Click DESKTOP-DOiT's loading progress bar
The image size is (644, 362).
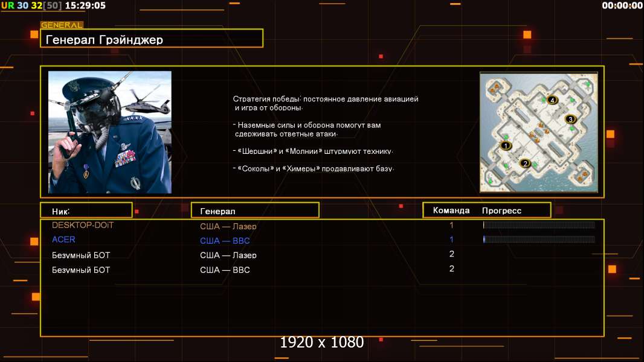[539, 224]
